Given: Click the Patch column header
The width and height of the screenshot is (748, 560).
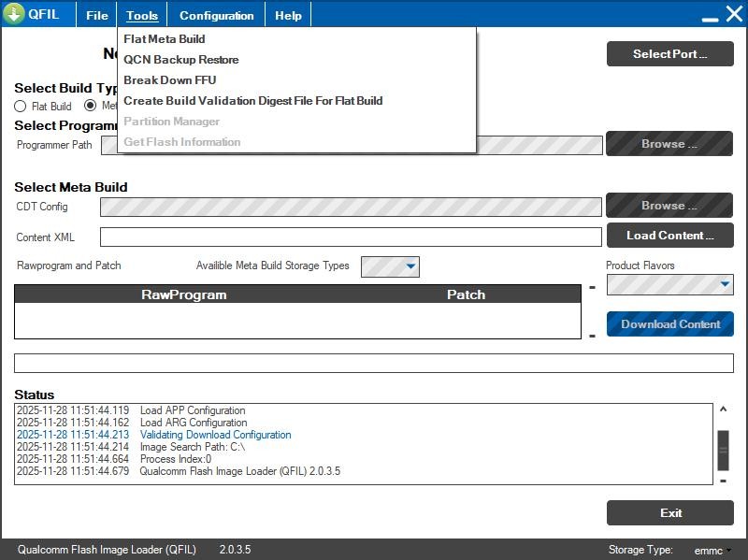Looking at the screenshot, I should pyautogui.click(x=466, y=294).
